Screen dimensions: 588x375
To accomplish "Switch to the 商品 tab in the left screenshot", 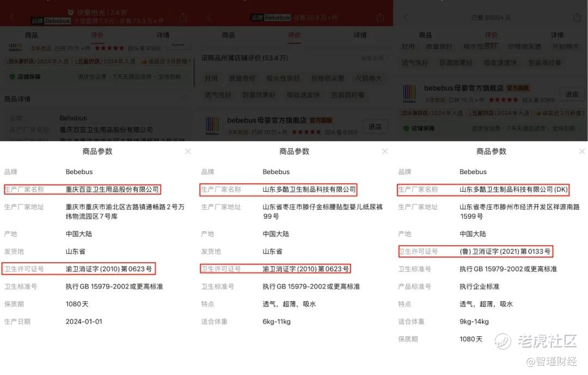I will point(32,35).
